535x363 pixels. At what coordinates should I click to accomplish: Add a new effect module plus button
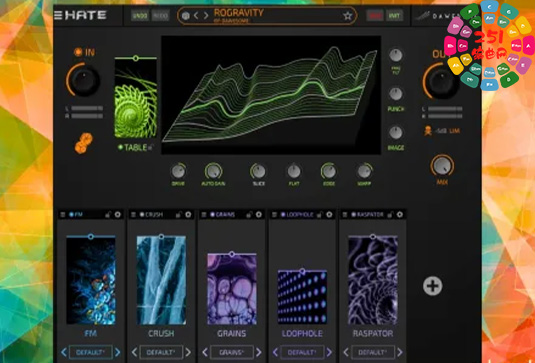pyautogui.click(x=433, y=286)
